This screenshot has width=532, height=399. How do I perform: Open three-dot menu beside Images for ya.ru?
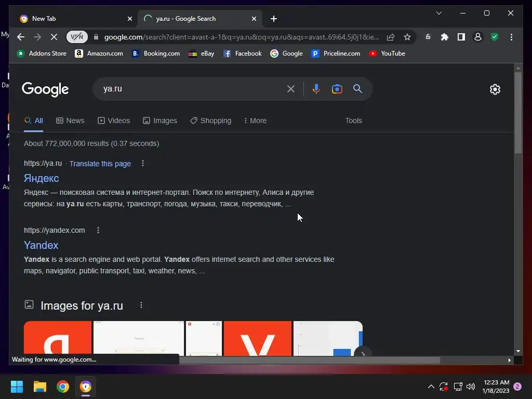(x=141, y=305)
